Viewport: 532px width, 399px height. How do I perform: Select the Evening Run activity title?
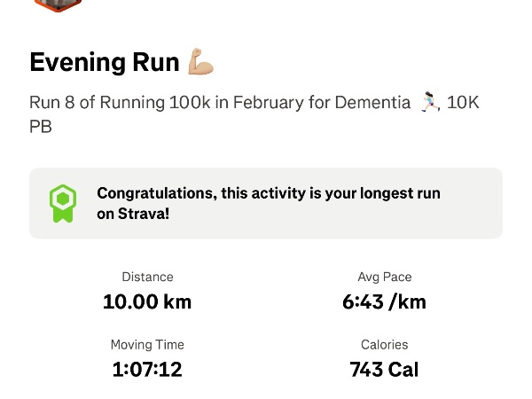click(x=103, y=63)
